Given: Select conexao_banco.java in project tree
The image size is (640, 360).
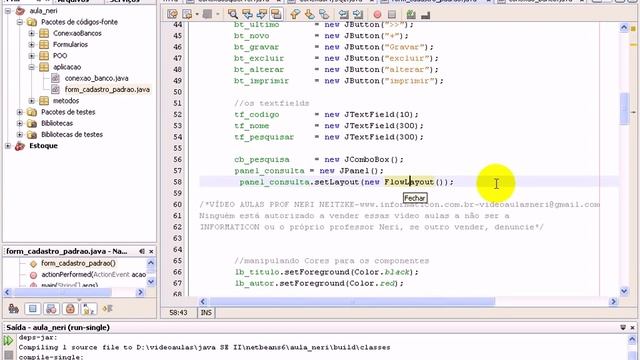Looking at the screenshot, I should click(96, 78).
